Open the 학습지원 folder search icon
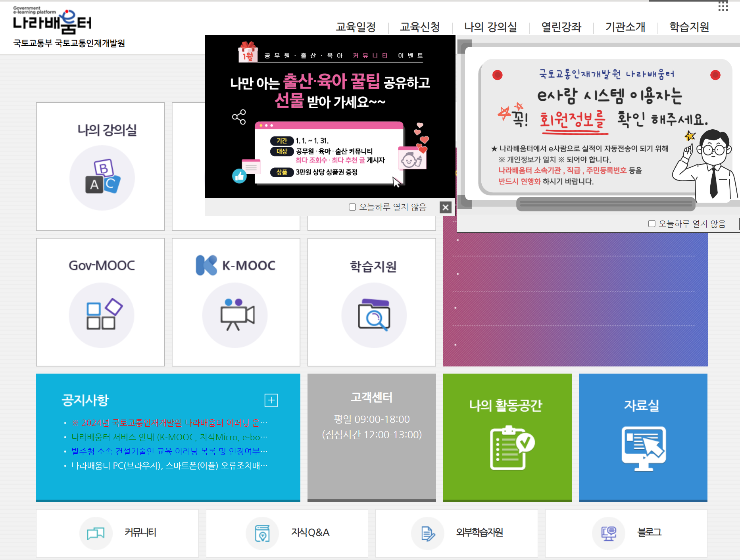The width and height of the screenshot is (740, 560). tap(374, 315)
